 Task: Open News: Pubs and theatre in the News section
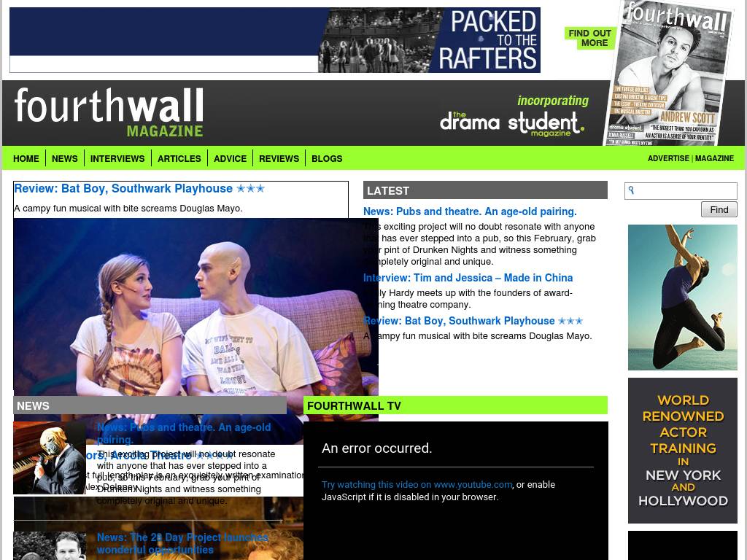click(184, 433)
